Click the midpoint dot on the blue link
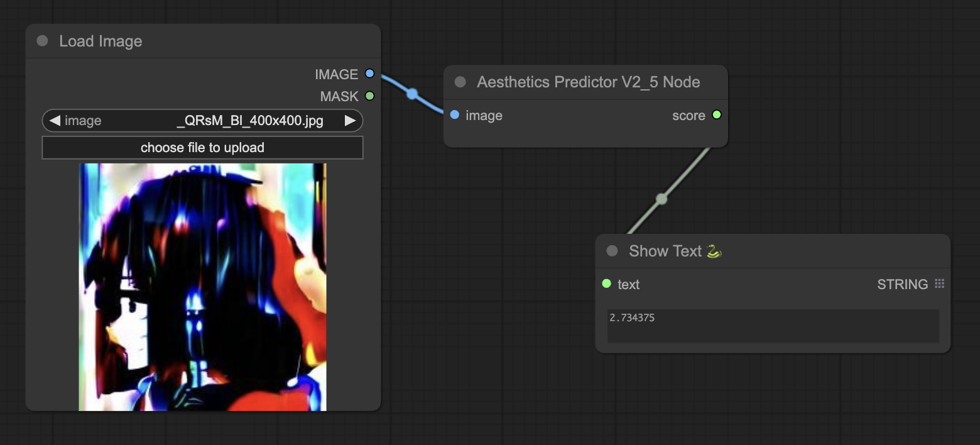The image size is (980, 445). pos(412,94)
